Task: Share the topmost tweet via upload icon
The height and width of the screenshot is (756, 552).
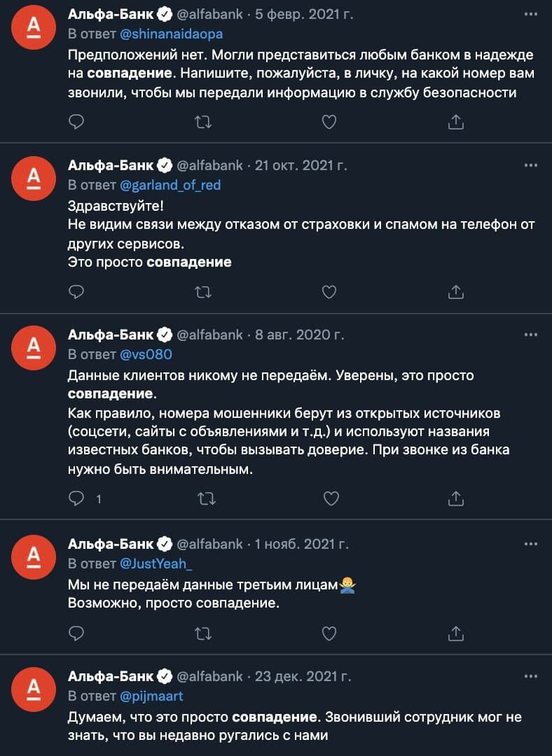Action: pos(455,121)
